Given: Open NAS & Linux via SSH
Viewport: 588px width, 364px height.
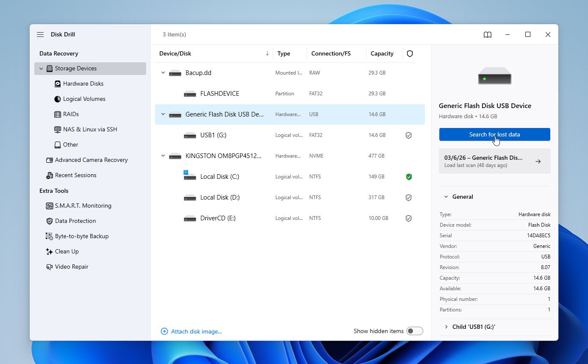Looking at the screenshot, I should (90, 130).
